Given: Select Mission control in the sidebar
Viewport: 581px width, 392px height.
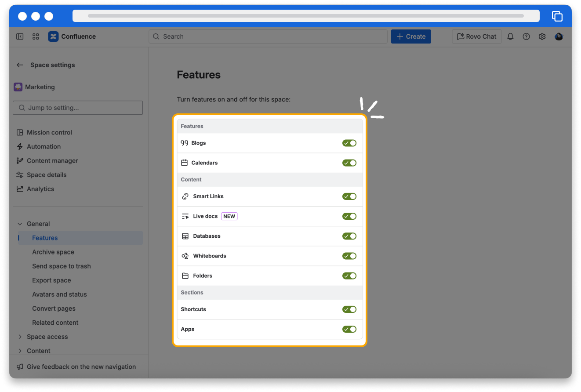Looking at the screenshot, I should click(x=49, y=133).
